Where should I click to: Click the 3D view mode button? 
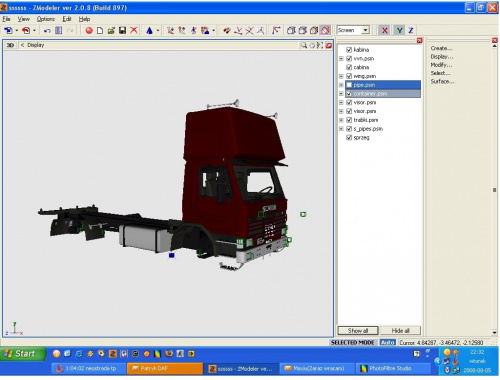click(x=11, y=45)
